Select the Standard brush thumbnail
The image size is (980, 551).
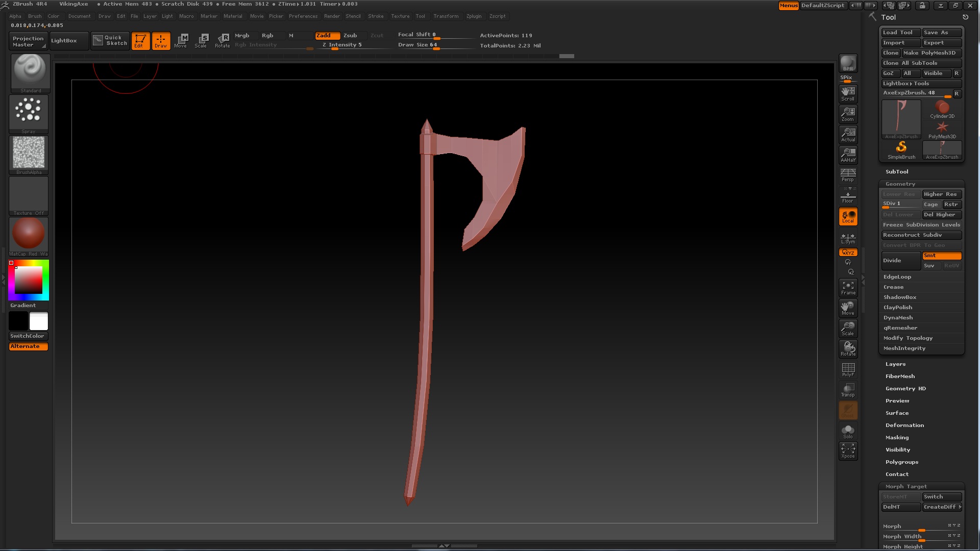tap(29, 72)
